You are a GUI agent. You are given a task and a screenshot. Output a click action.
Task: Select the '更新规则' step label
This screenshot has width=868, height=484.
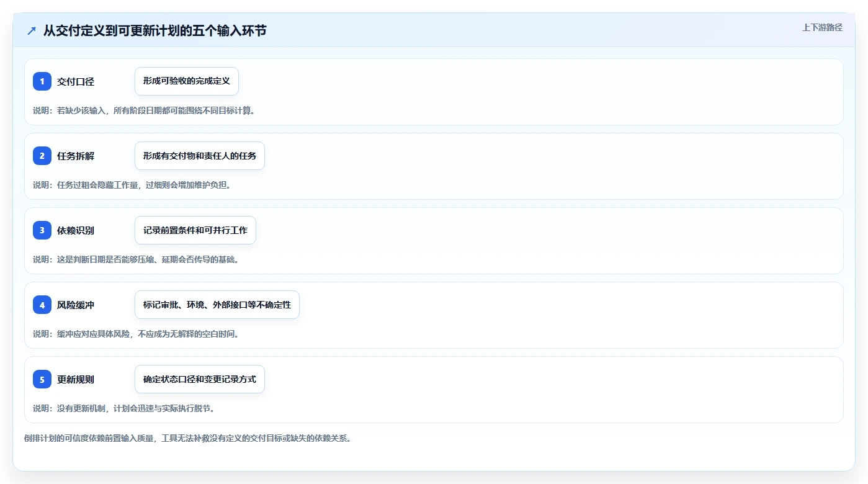click(x=76, y=379)
